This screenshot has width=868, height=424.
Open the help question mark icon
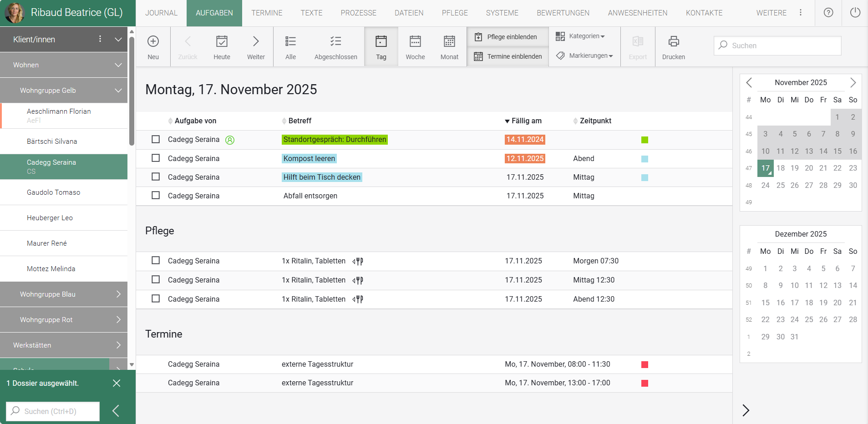828,13
